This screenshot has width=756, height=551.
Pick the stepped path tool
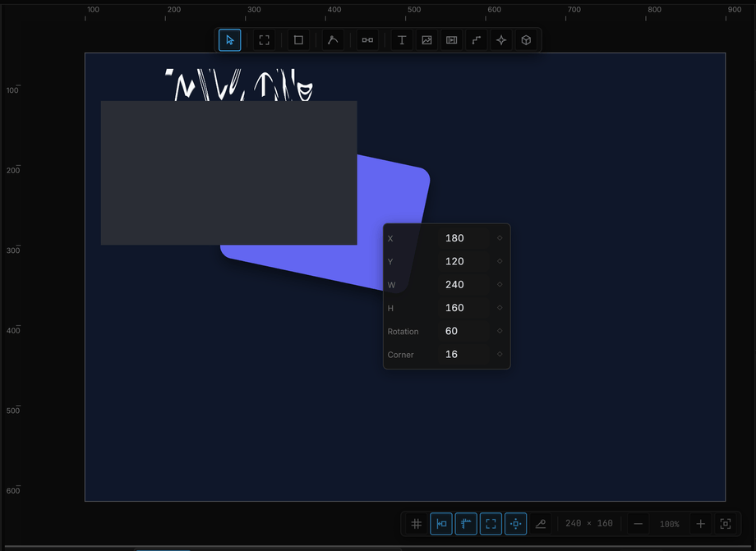(477, 40)
